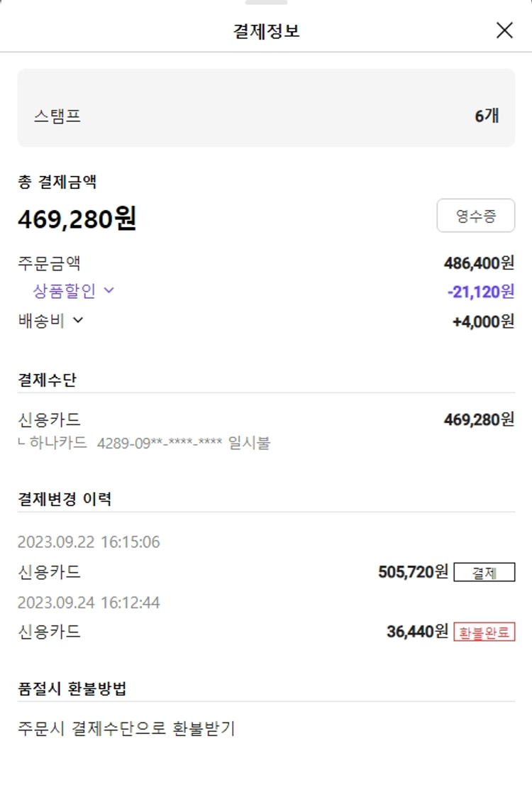The height and width of the screenshot is (785, 532).
Task: Click the 505,720원 payment amount
Action: click(413, 572)
